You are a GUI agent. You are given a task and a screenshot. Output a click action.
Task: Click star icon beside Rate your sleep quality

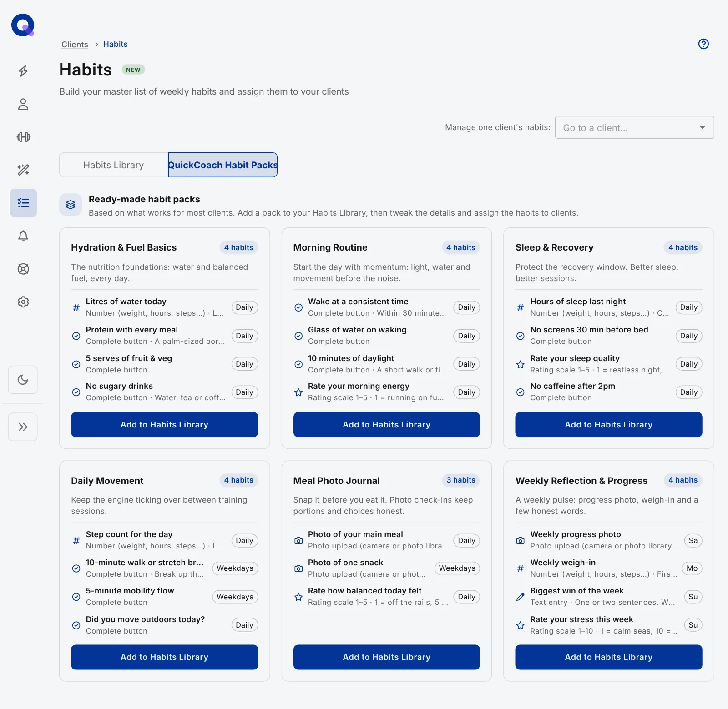tap(521, 364)
